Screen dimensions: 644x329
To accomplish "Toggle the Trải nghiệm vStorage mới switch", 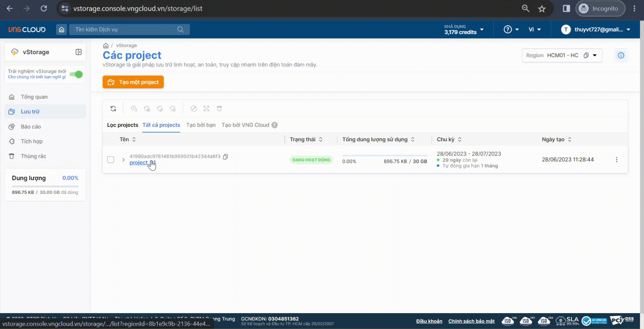I will pos(76,74).
